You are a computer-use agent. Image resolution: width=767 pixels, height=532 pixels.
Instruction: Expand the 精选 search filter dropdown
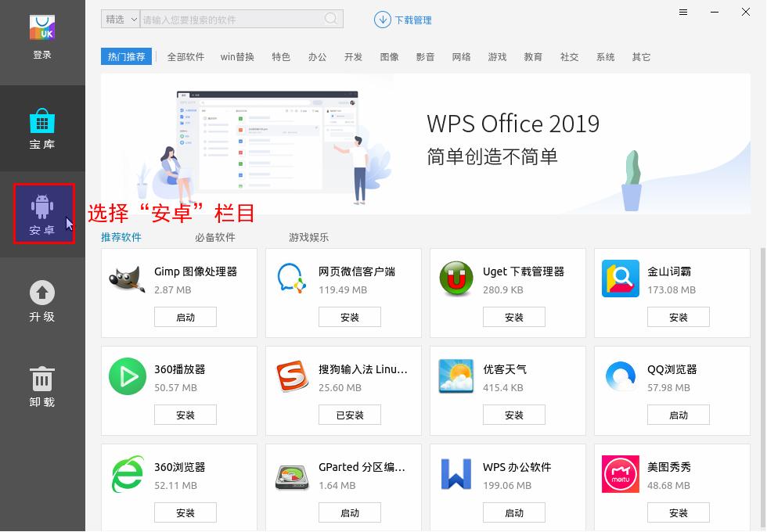[121, 19]
